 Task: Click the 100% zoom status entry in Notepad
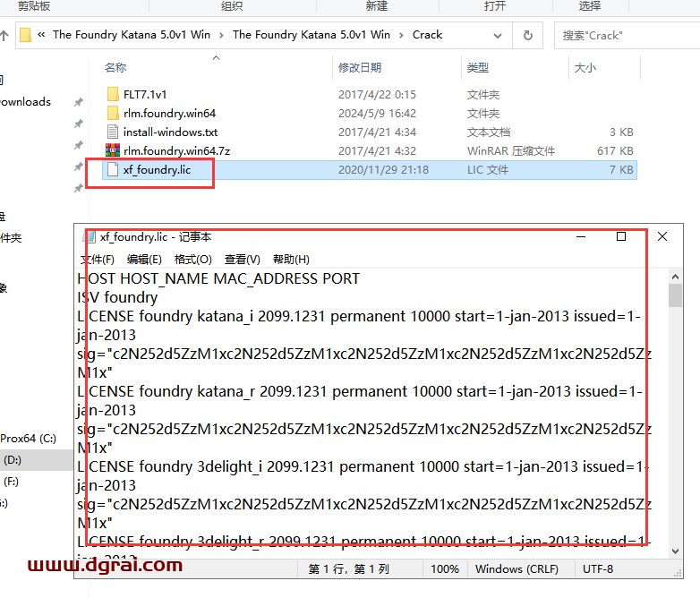445,569
